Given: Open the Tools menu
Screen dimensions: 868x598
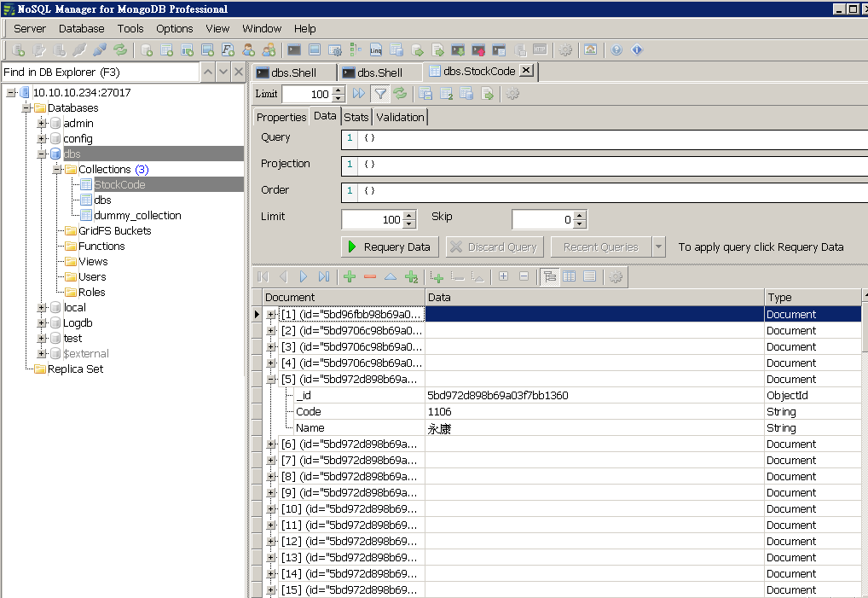Looking at the screenshot, I should tap(130, 29).
